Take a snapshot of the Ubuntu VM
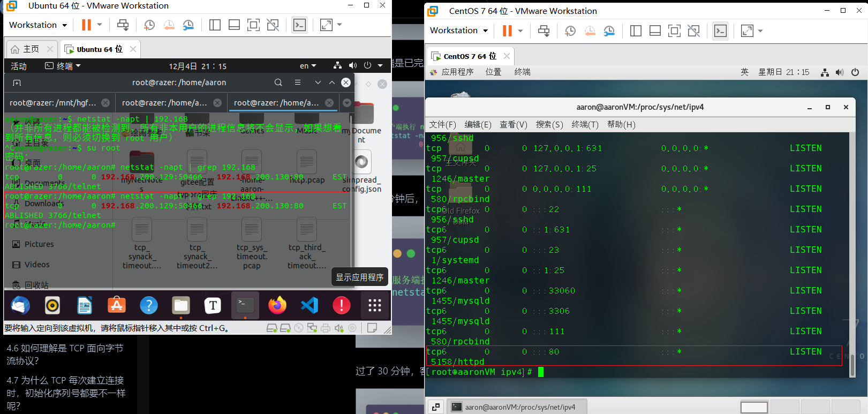 pyautogui.click(x=149, y=25)
